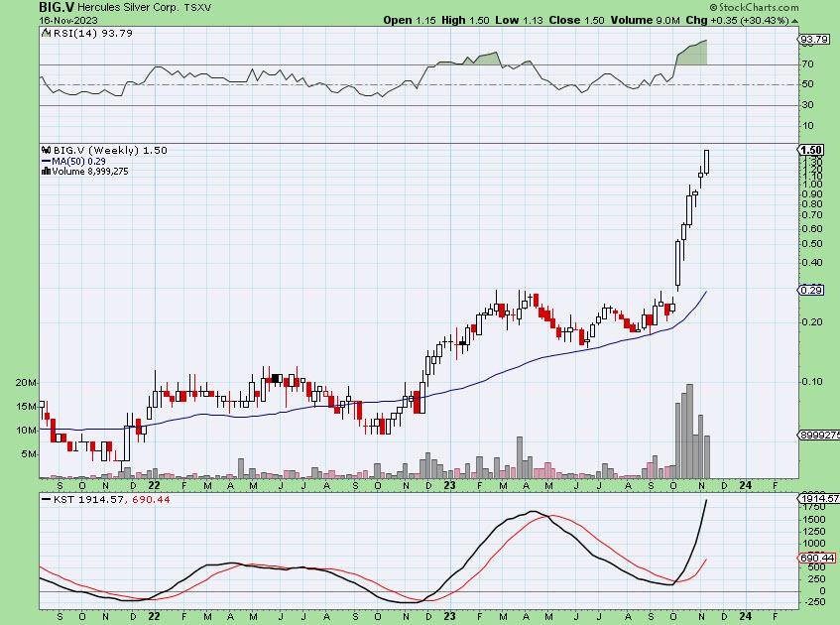840x625 pixels.
Task: Click the red 690.44 KST signal legend value
Action: tap(150, 500)
